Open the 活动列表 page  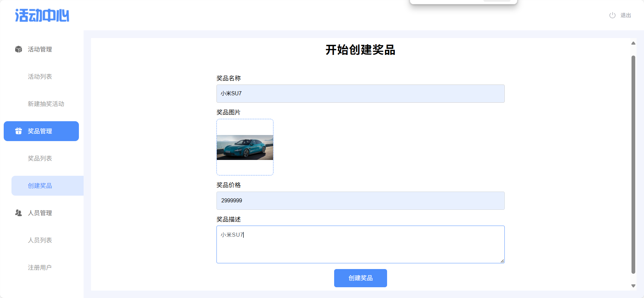pos(40,76)
